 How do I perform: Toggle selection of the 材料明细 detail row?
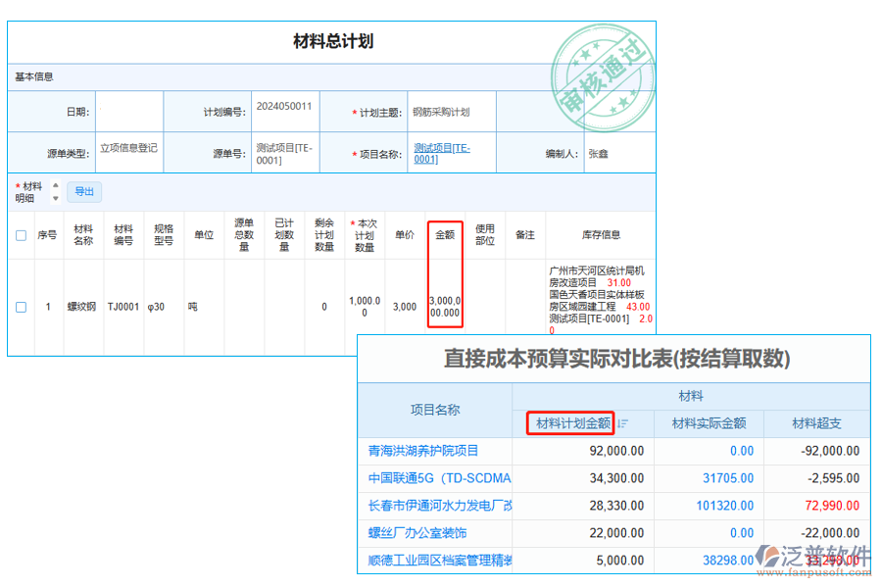21,307
